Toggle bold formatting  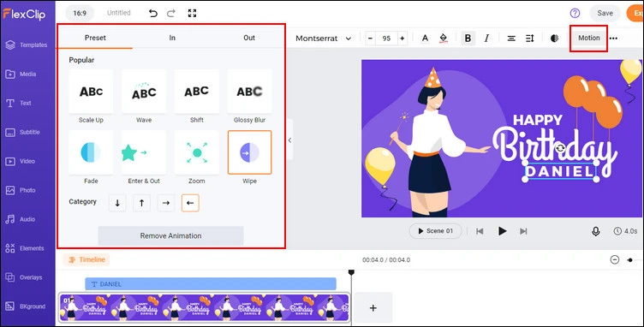[468, 39]
